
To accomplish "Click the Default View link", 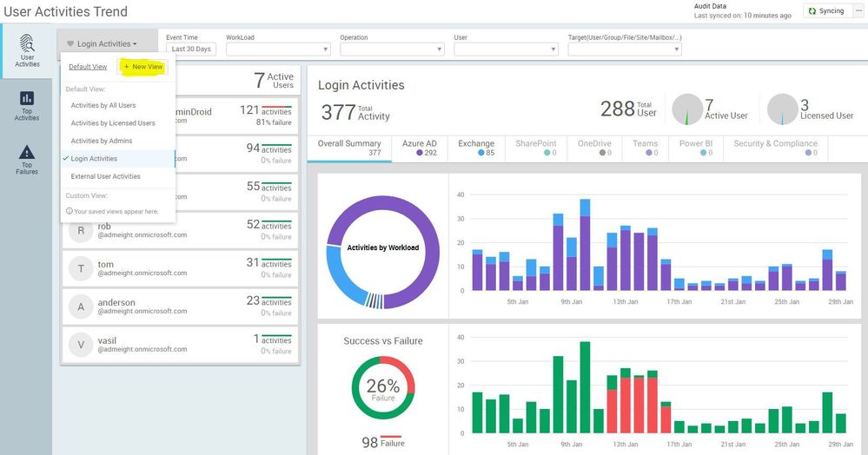I will [88, 66].
